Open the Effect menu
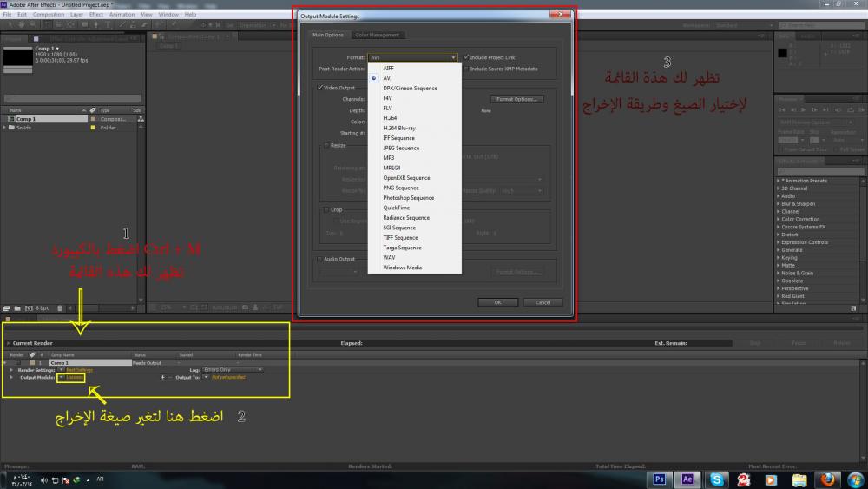Screen dimensions: 868x489 [96, 15]
